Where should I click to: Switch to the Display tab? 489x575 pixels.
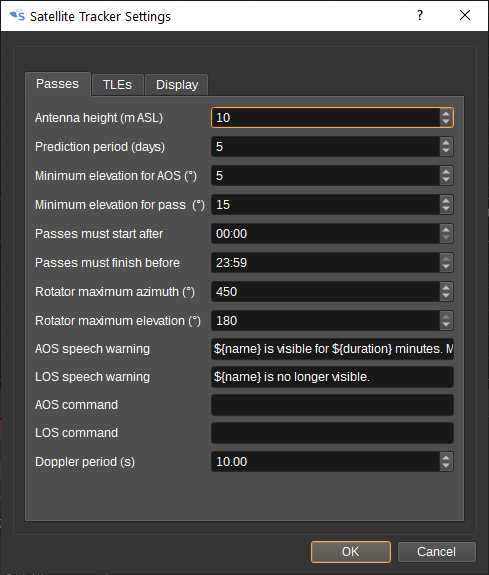(177, 85)
